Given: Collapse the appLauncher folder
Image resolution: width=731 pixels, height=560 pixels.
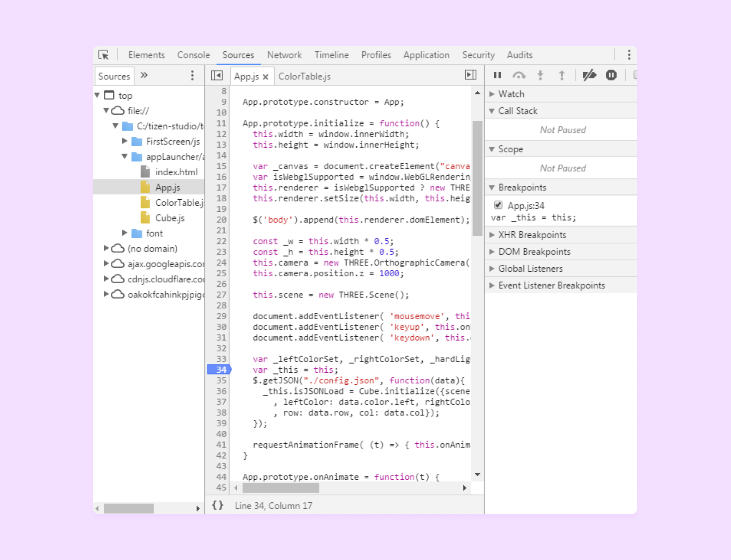Looking at the screenshot, I should (125, 156).
